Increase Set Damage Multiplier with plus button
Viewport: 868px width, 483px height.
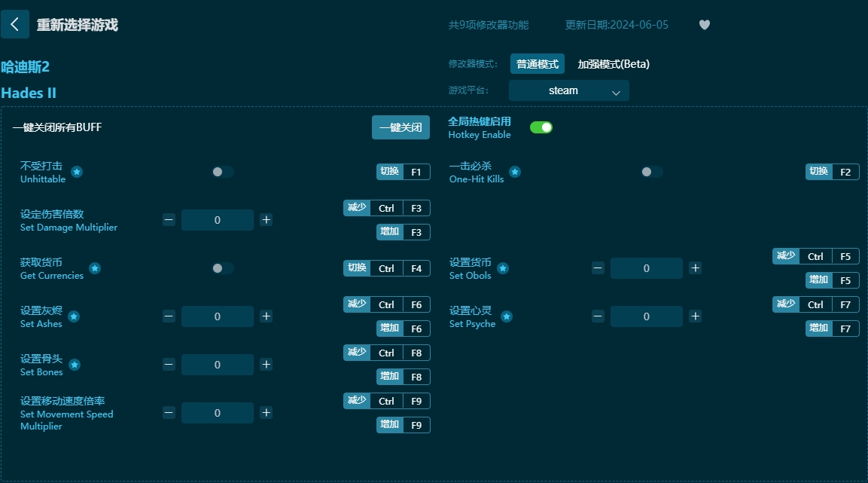(x=266, y=220)
